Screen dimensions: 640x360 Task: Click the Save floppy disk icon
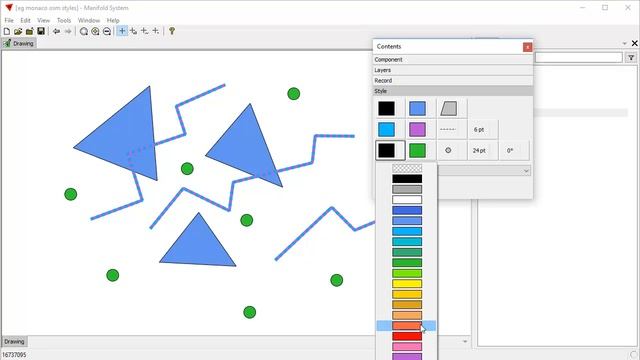pyautogui.click(x=41, y=31)
